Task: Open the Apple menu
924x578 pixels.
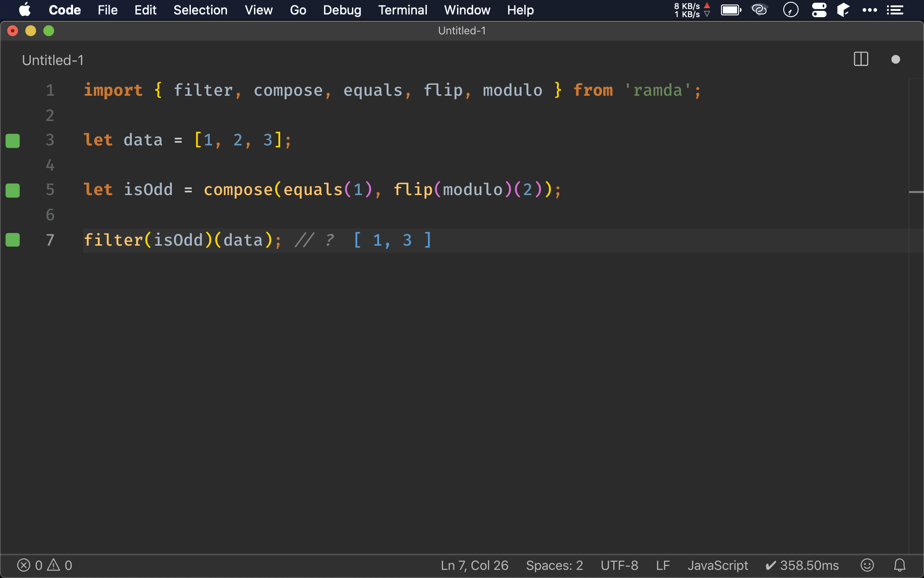Action: 25,10
